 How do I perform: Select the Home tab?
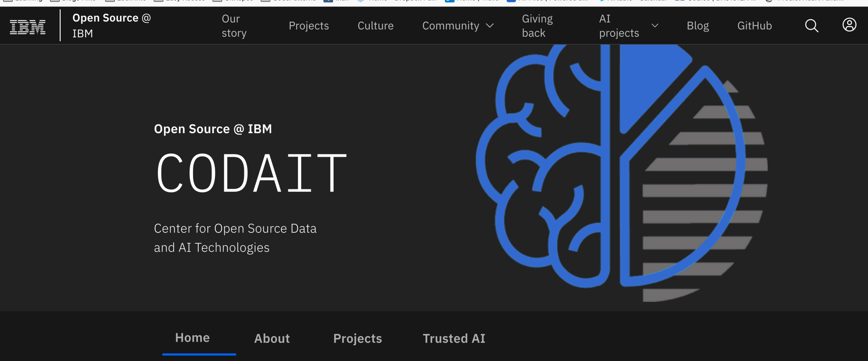coord(192,338)
